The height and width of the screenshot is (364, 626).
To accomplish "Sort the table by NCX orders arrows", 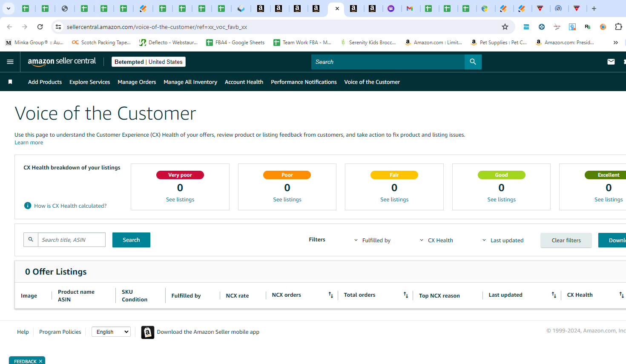I will tap(331, 295).
